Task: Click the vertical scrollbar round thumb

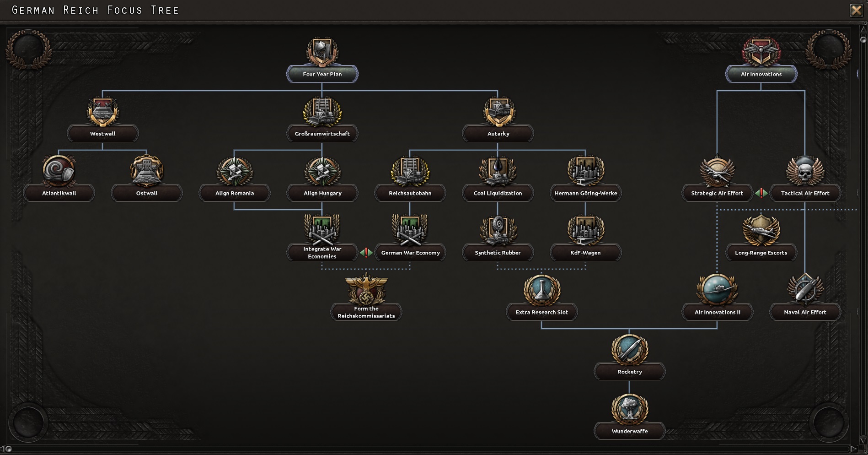Action: coord(863,39)
